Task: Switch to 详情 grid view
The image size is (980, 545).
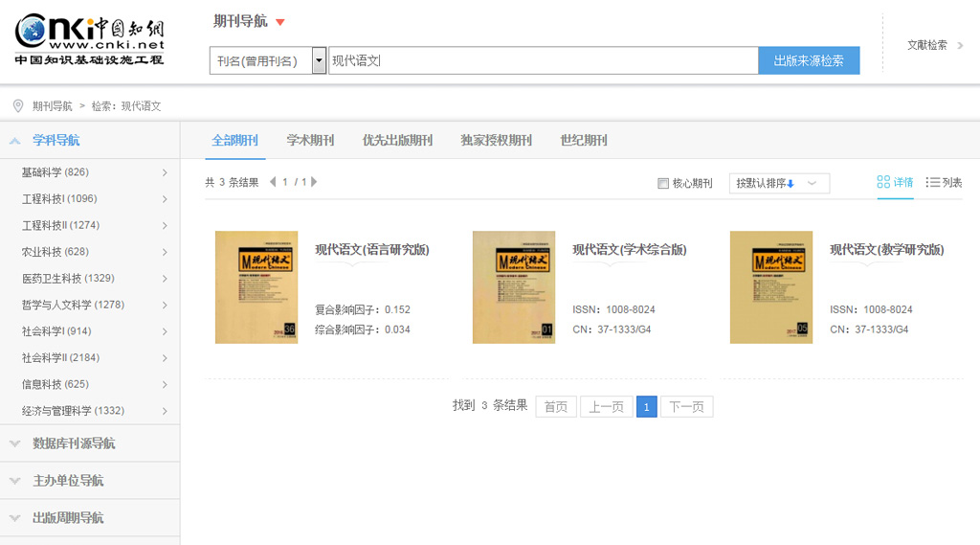Action: 895,182
